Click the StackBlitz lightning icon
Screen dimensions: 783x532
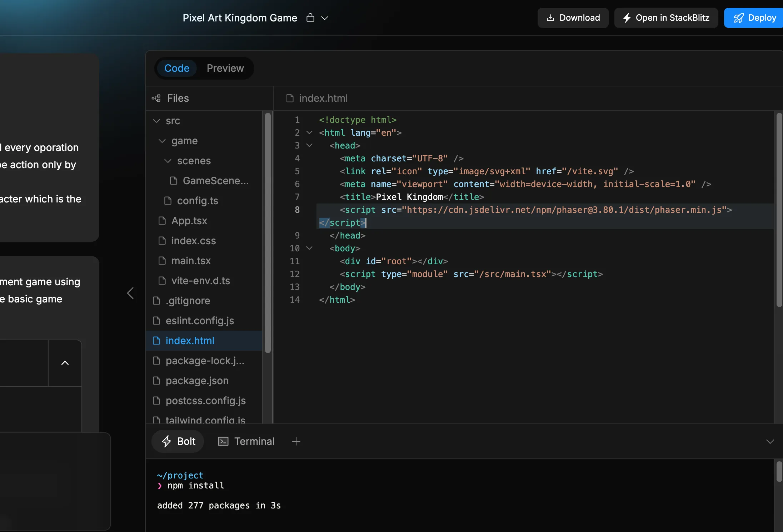coord(627,18)
